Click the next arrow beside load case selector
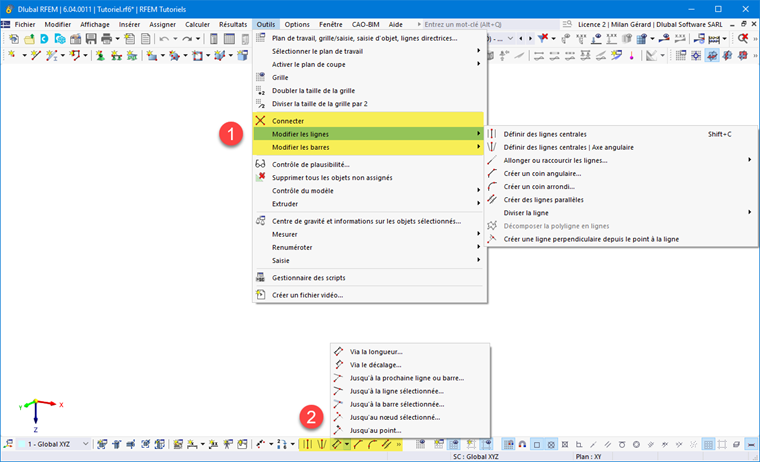The image size is (760, 462). 530,38
